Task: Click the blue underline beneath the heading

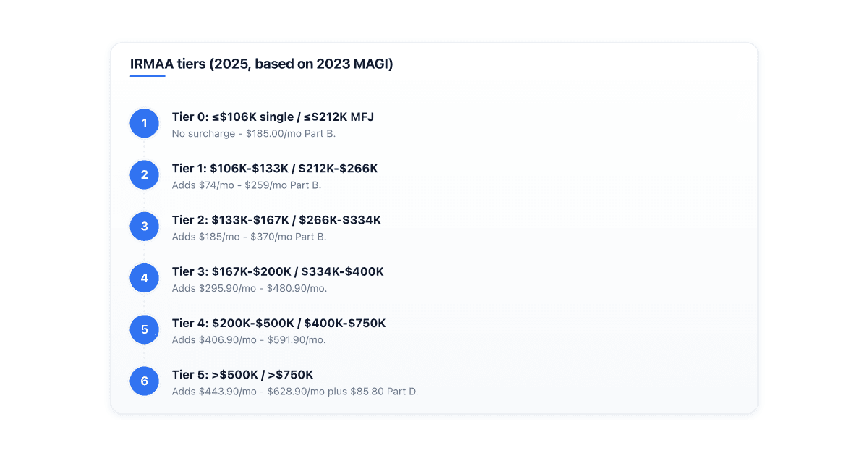Action: pos(148,76)
